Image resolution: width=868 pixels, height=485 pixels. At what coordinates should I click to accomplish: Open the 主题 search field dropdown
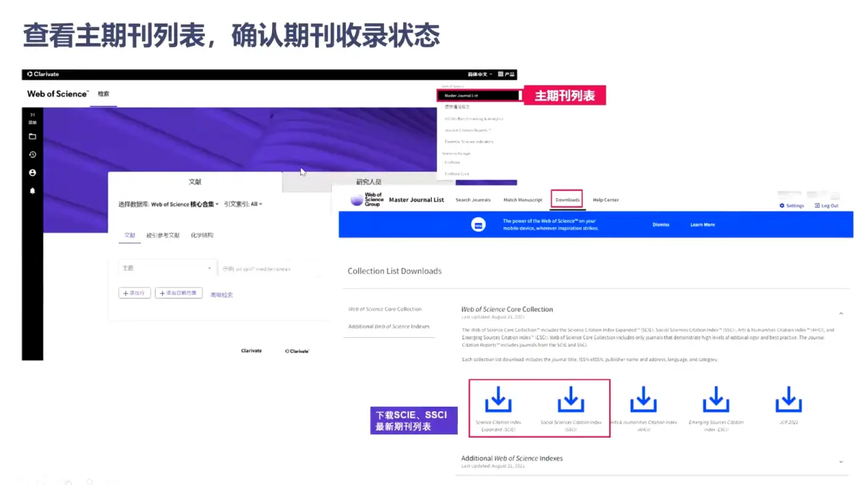point(167,269)
